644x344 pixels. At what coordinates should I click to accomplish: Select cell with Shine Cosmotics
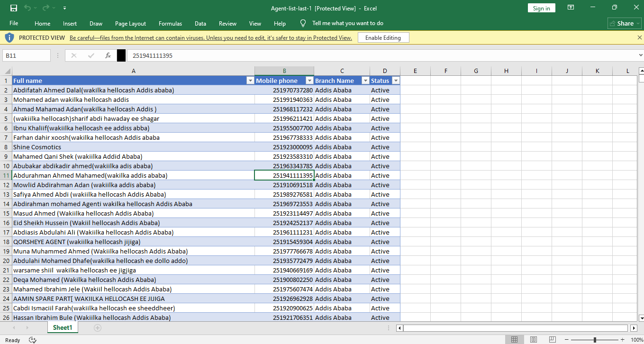[133, 147]
